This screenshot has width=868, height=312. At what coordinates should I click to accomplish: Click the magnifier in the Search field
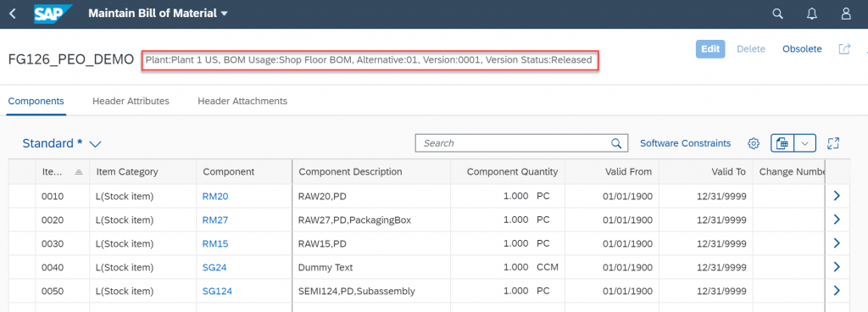tap(616, 143)
